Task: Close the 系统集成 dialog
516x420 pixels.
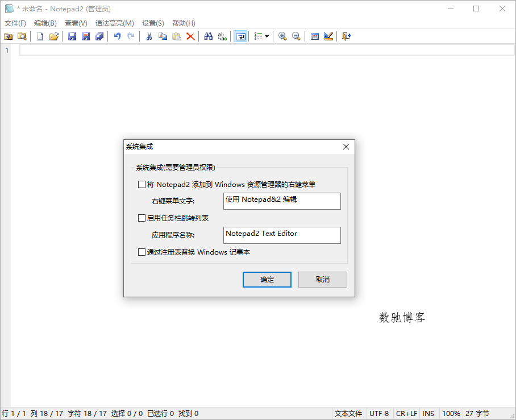Action: click(346, 147)
